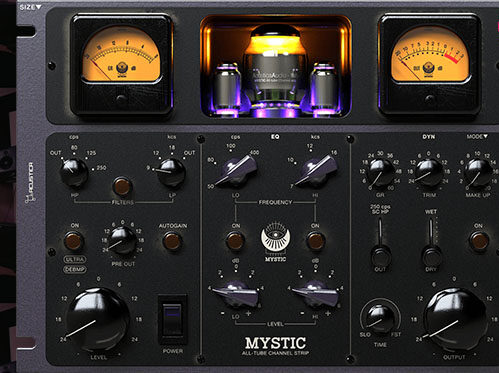The height and width of the screenshot is (373, 499).
Task: Click the GR meter adjustment screw
Action: [121, 98]
